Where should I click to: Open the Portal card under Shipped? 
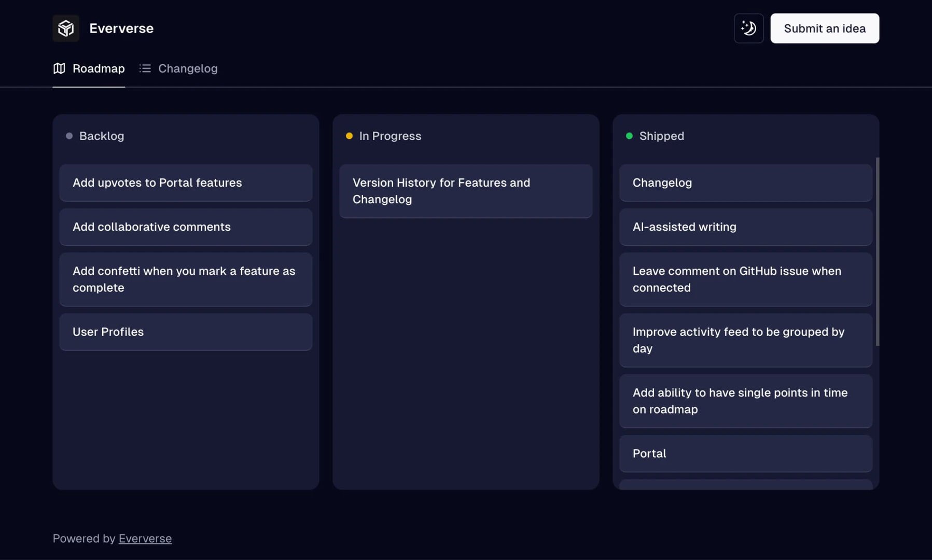pyautogui.click(x=746, y=453)
